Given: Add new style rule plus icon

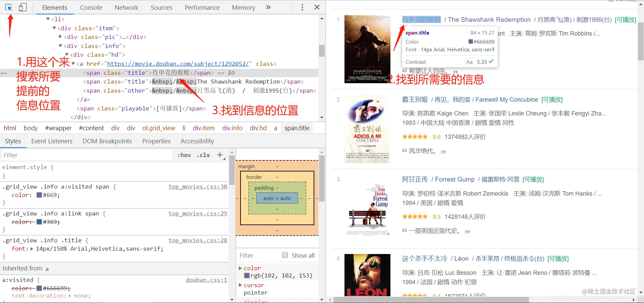Looking at the screenshot, I should click(x=220, y=155).
